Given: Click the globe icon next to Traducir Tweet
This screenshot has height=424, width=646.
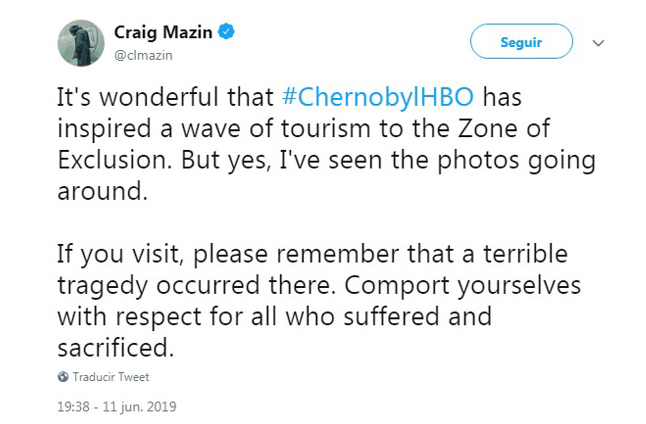Looking at the screenshot, I should tap(64, 377).
